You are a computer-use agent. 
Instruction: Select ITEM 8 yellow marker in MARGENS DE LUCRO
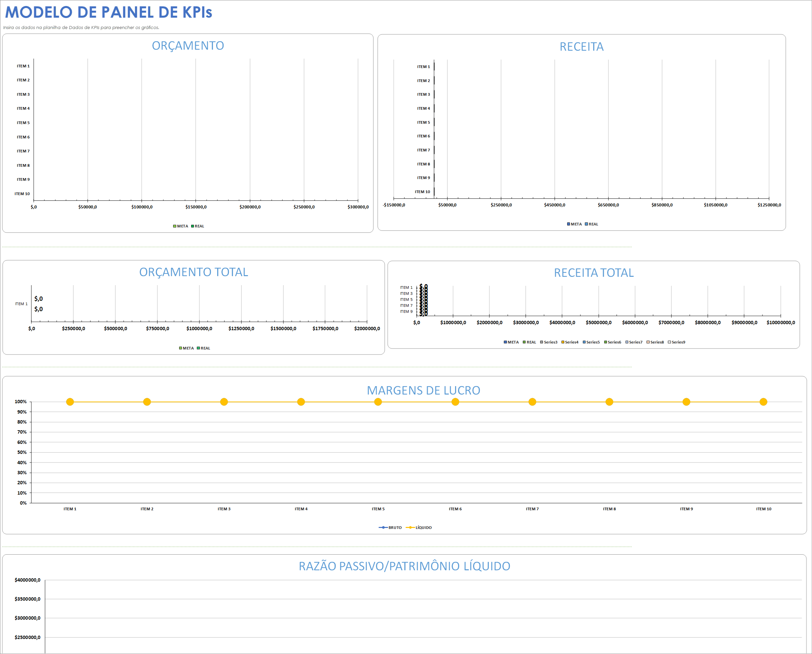(609, 402)
